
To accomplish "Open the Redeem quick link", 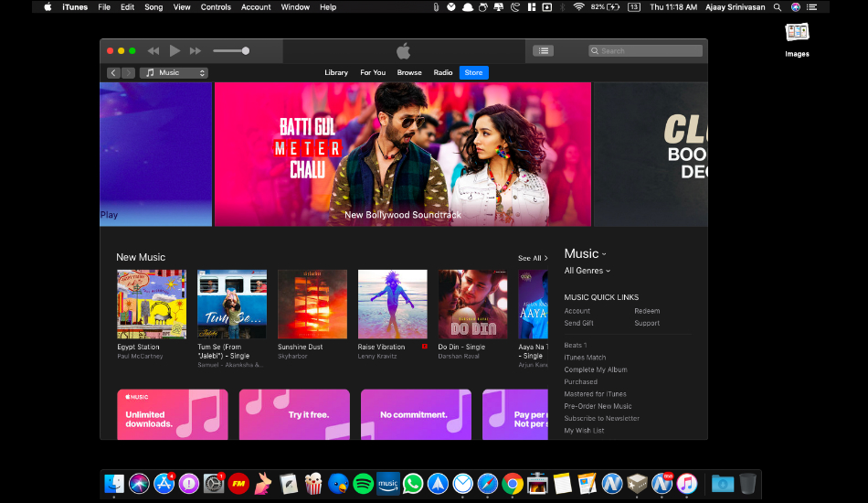I will (x=647, y=311).
